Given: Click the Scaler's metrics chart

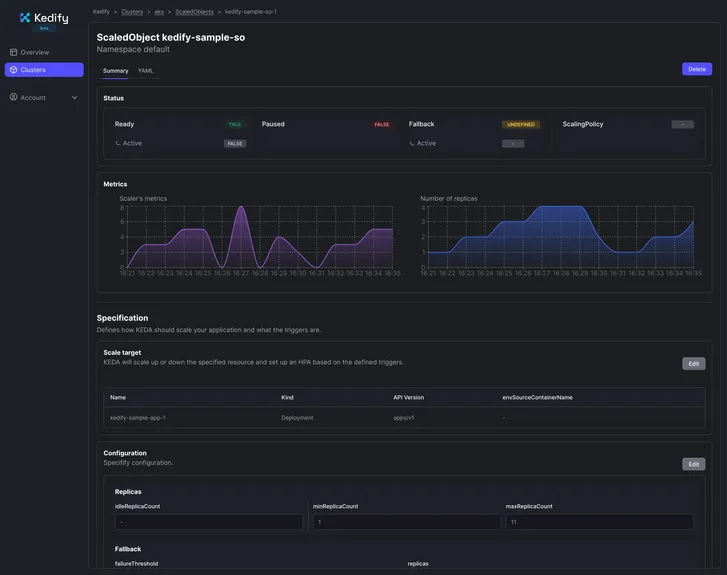Looking at the screenshot, I should pos(255,238).
